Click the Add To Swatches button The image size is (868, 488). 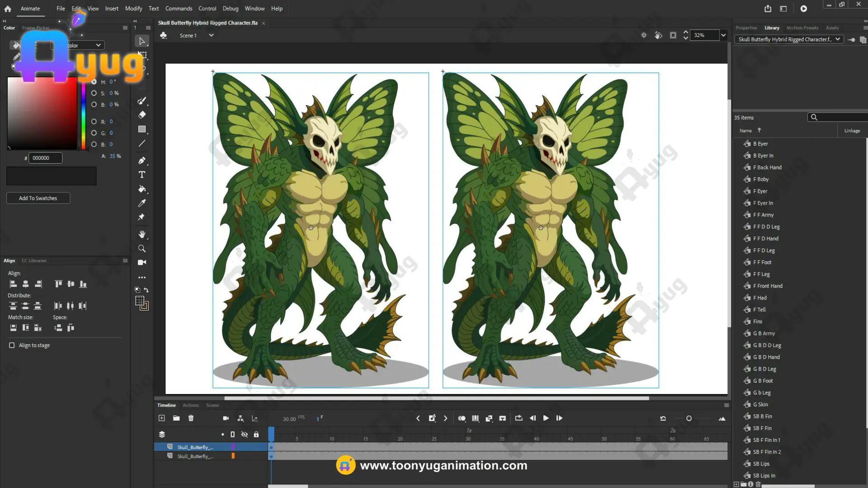tap(38, 198)
